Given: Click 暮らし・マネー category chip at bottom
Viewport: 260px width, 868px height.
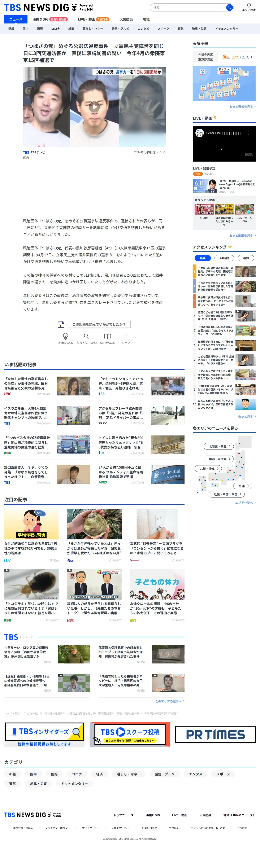Looking at the screenshot, I should [129, 774].
